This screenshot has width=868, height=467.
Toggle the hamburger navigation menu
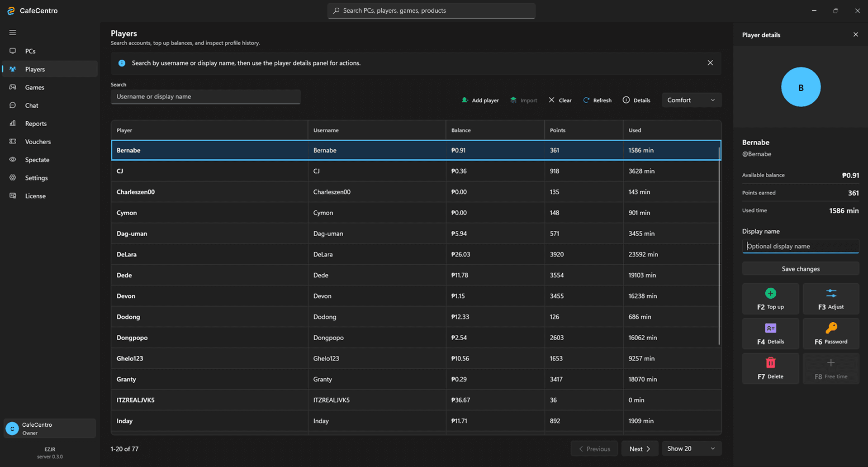[x=13, y=33]
